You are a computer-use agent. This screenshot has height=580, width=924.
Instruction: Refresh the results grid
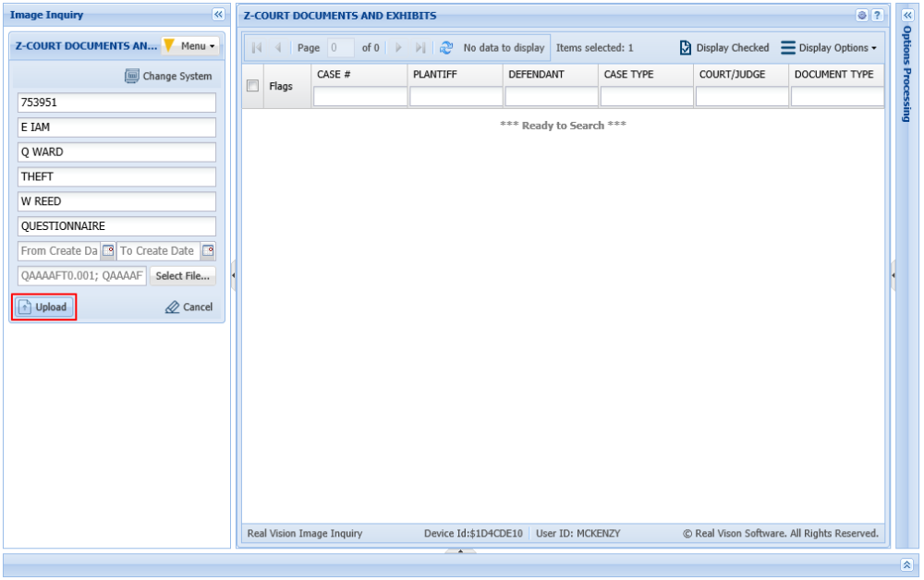446,48
